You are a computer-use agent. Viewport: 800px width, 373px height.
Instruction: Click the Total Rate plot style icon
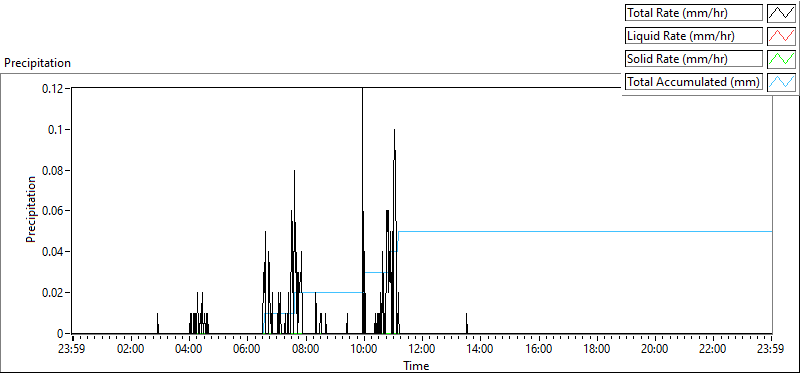(781, 13)
